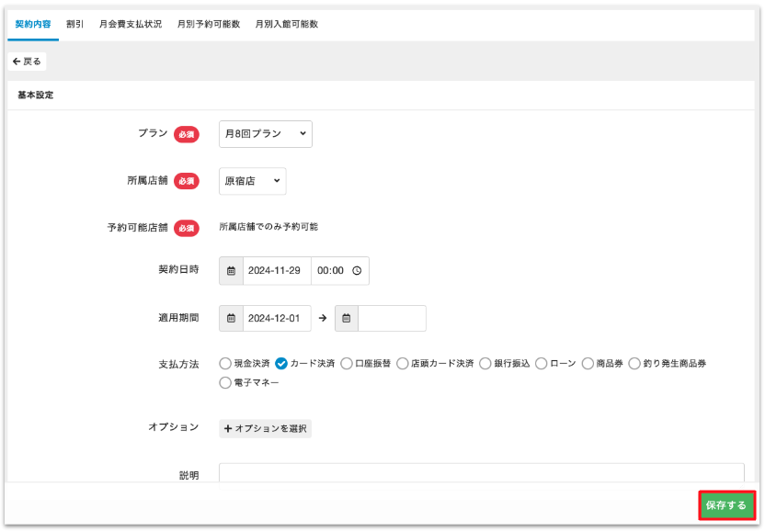Click the 基本設定 section heading

click(x=36, y=95)
